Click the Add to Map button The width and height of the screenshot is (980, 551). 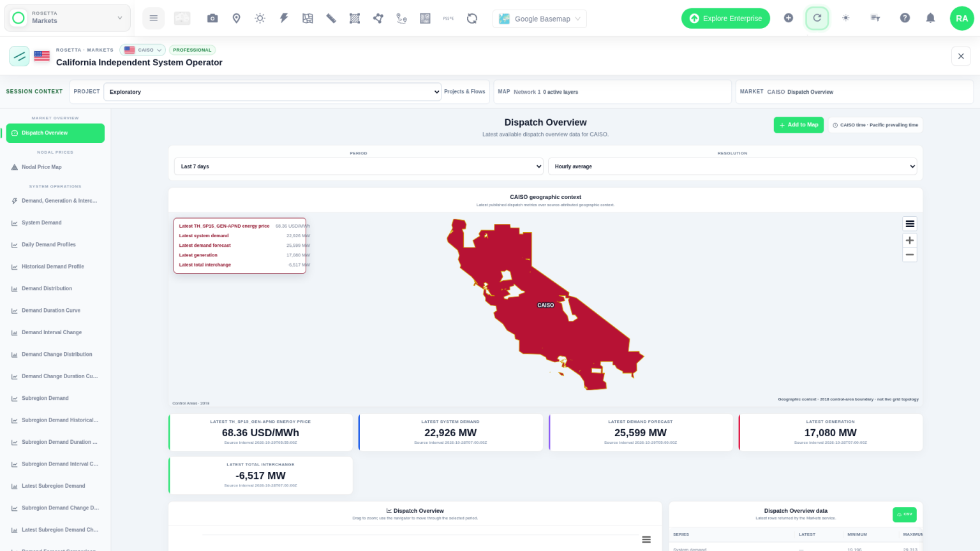click(799, 125)
